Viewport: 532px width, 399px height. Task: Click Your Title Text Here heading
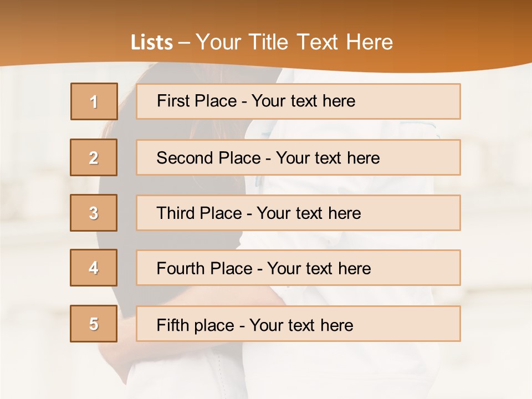pos(294,42)
